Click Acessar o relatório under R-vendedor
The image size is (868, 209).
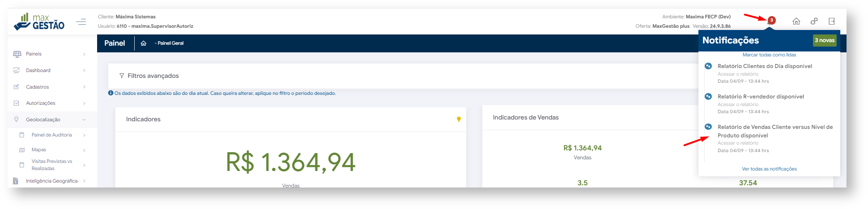(738, 105)
